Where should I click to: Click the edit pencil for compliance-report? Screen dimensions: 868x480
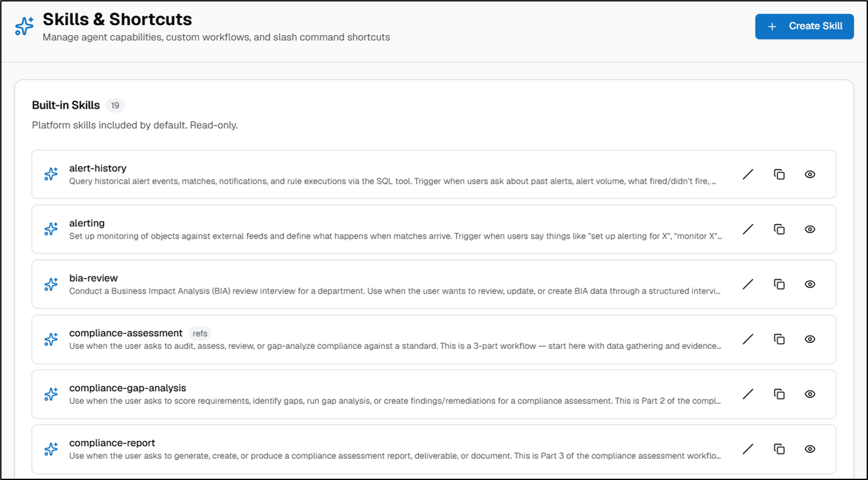[748, 449]
